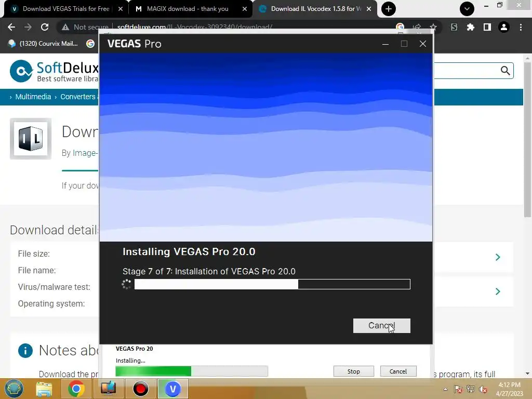The width and height of the screenshot is (532, 399).
Task: Toggle Chrome side panel
Action: [487, 27]
